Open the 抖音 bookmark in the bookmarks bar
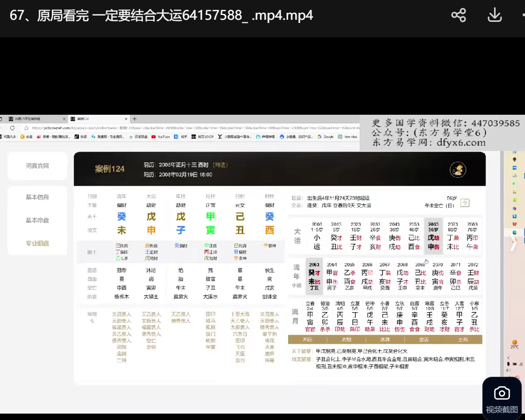The image size is (525, 420). tap(81, 137)
